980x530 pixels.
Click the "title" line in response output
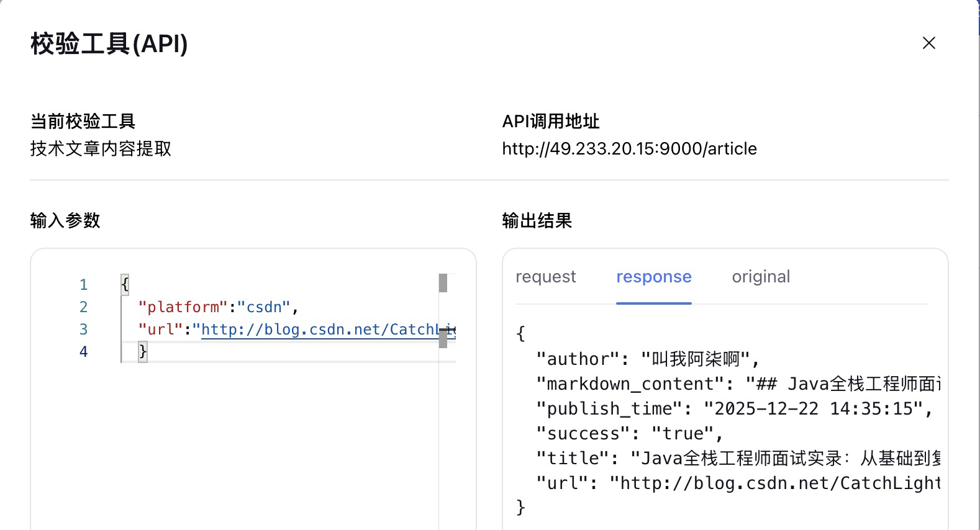point(738,459)
